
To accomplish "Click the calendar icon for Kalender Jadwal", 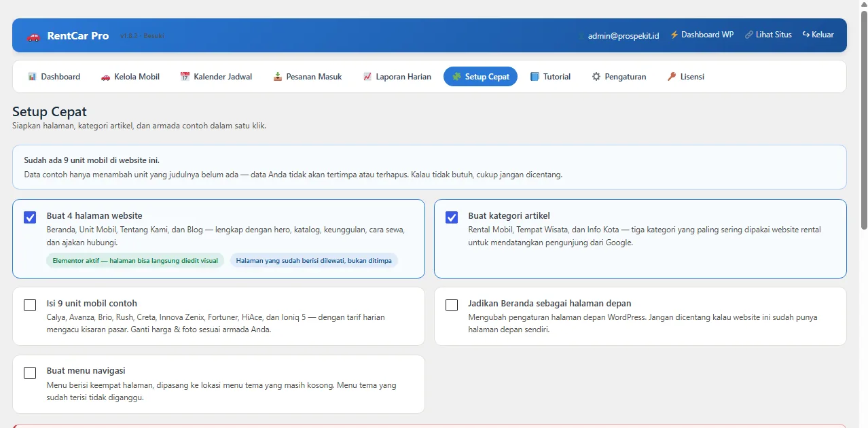I will coord(185,77).
